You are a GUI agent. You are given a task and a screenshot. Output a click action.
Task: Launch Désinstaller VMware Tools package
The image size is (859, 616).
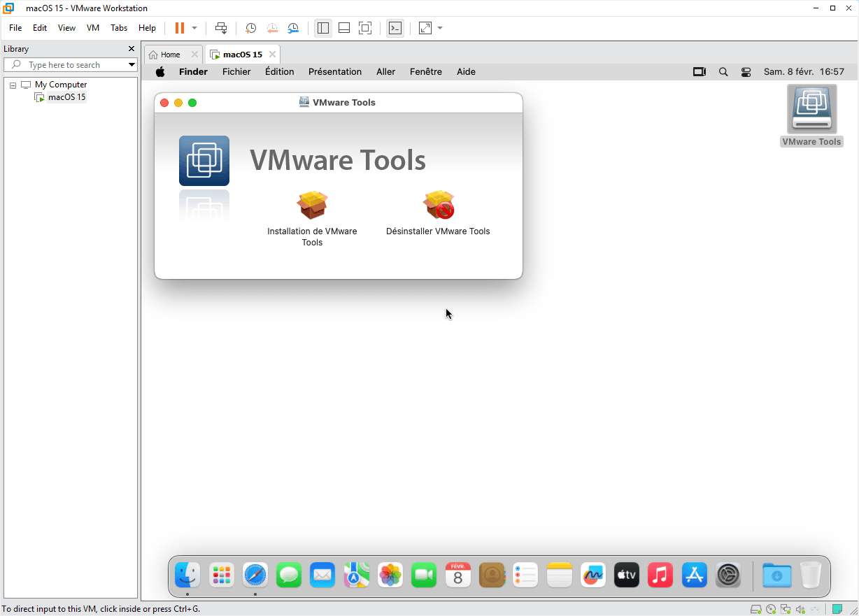(x=439, y=206)
